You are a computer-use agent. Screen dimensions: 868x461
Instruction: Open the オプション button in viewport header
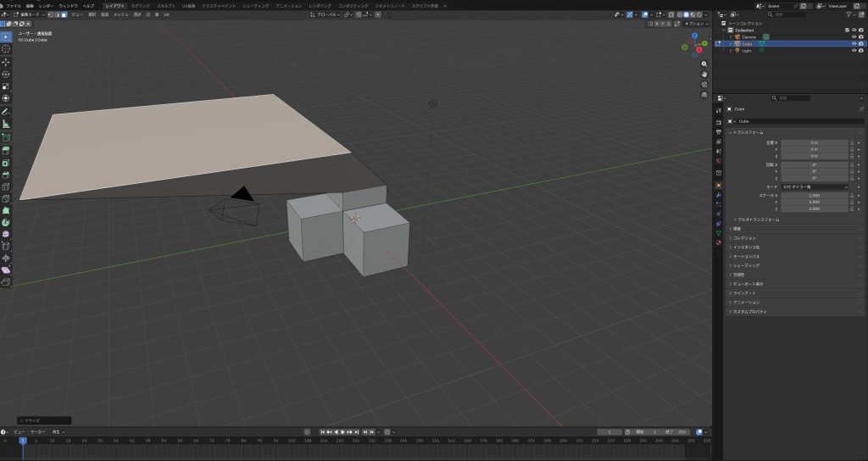695,24
